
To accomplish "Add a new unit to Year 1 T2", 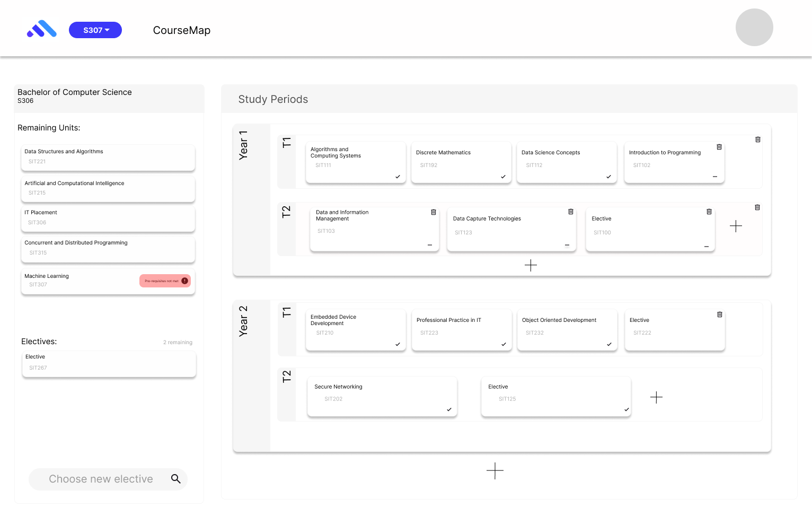I will pos(736,226).
